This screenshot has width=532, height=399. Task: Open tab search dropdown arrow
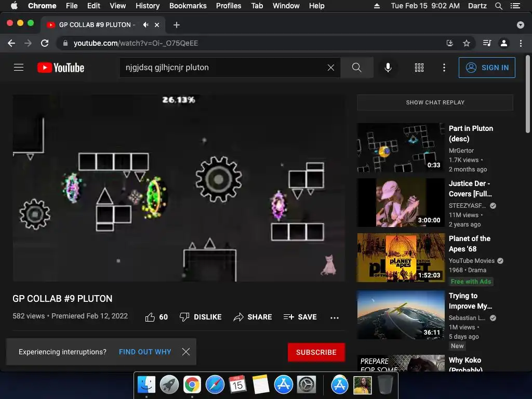(521, 25)
